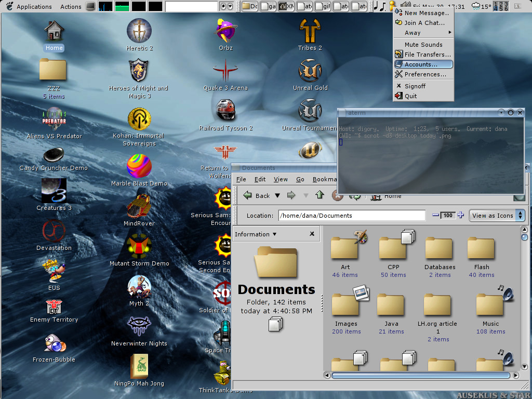Viewport: 532px width, 399px height.
Task: Switch to the taskbar window labeled gif
Action: 323,6
